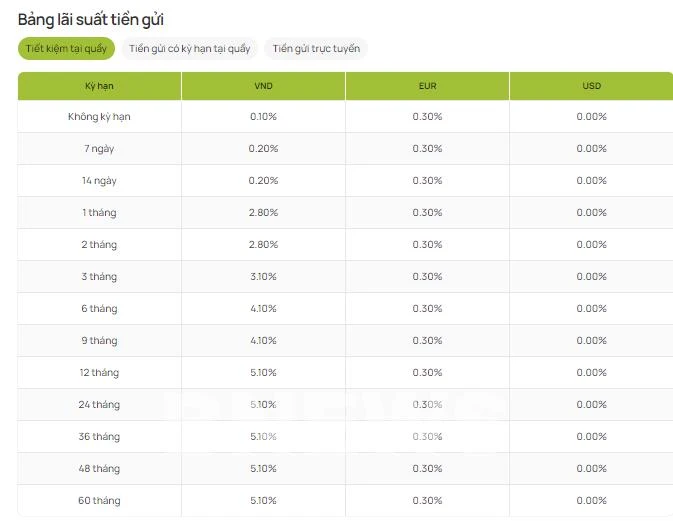
Task: Select the 'Không kỳ hạn' row label
Action: [99, 117]
